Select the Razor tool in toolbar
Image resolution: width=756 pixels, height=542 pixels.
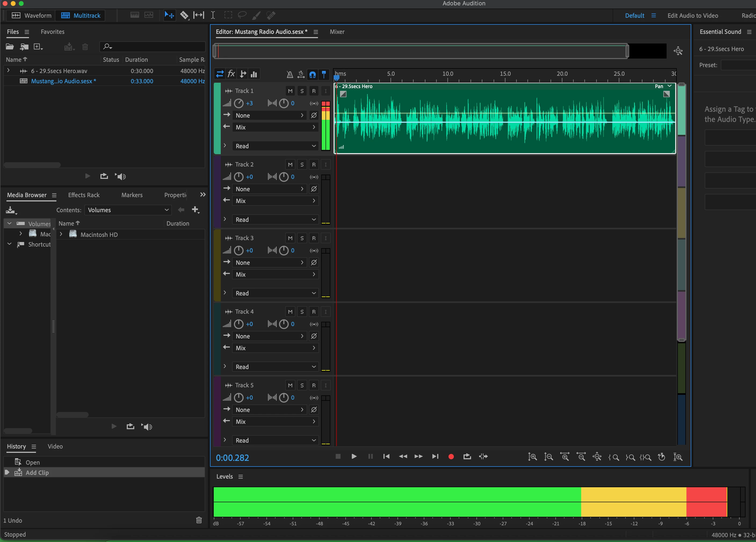click(184, 15)
